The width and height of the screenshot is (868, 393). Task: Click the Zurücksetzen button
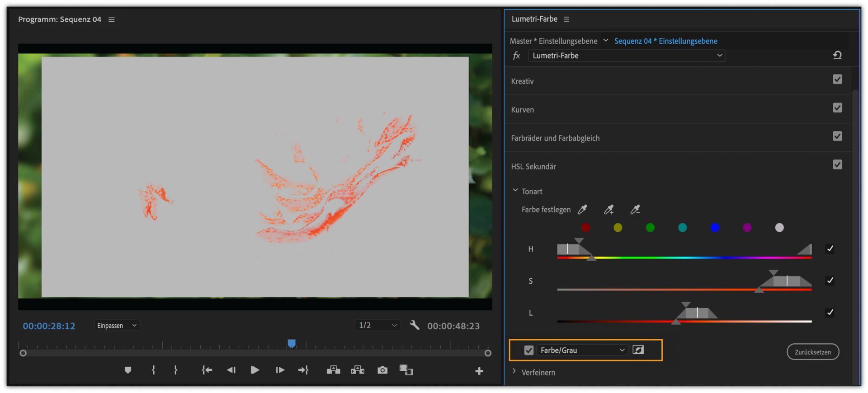point(812,352)
